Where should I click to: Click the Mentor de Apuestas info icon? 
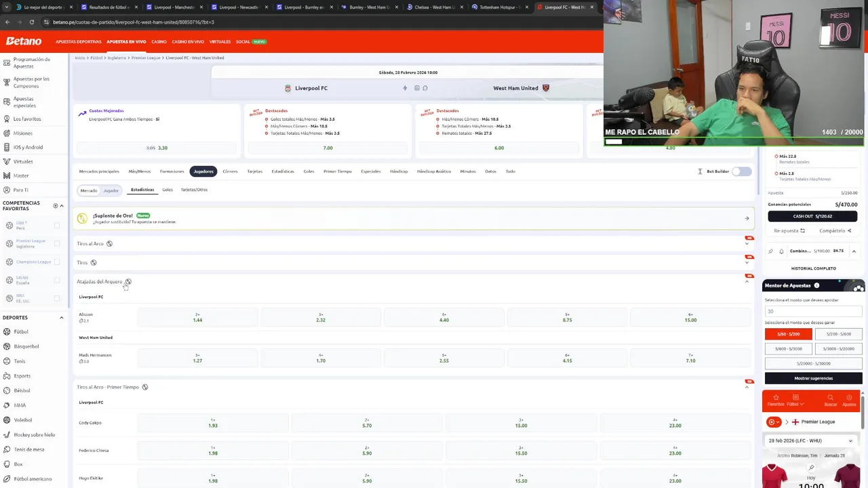816,285
